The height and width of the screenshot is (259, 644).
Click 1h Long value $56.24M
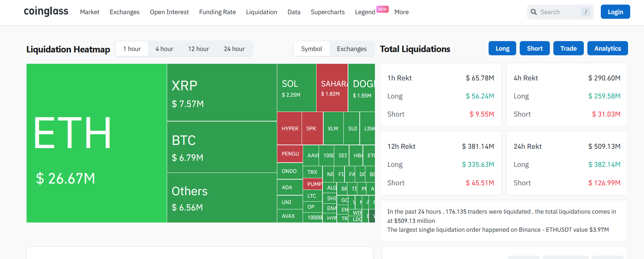pyautogui.click(x=480, y=96)
